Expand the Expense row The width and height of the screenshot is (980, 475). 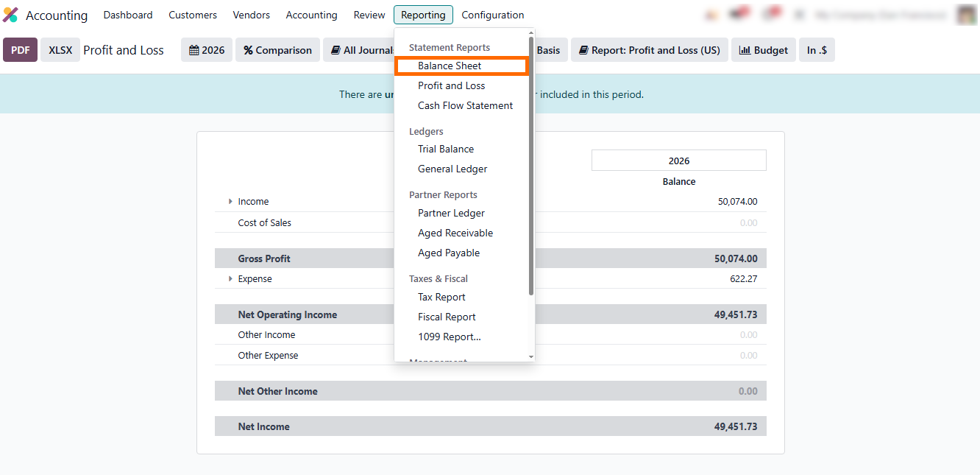point(230,279)
